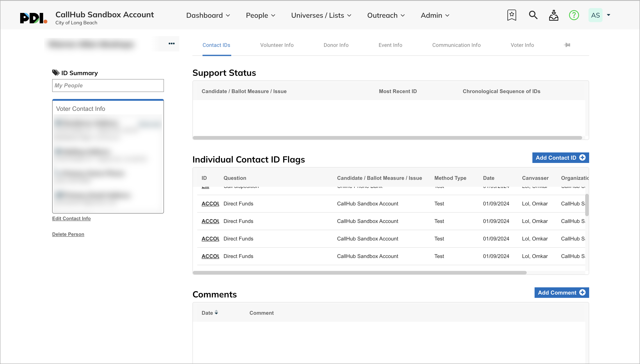This screenshot has height=364, width=640.
Task: Click the Voter Contact Info heading
Action: [x=81, y=109]
